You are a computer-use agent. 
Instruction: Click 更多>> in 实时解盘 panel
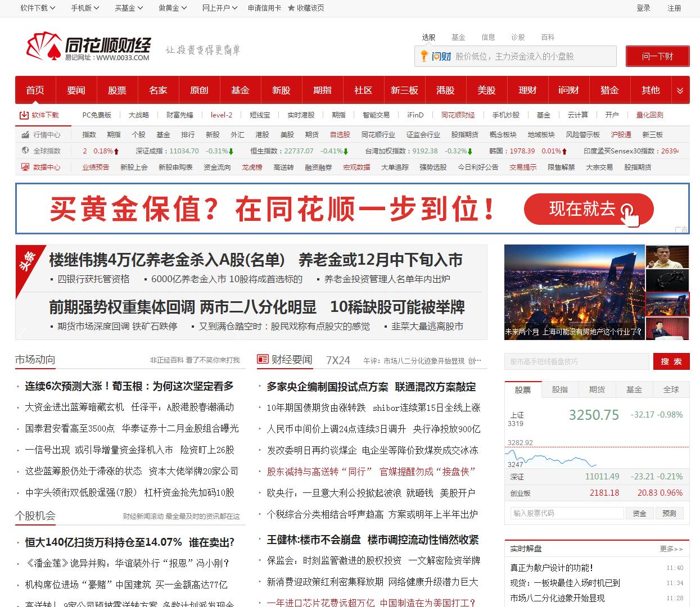(671, 549)
